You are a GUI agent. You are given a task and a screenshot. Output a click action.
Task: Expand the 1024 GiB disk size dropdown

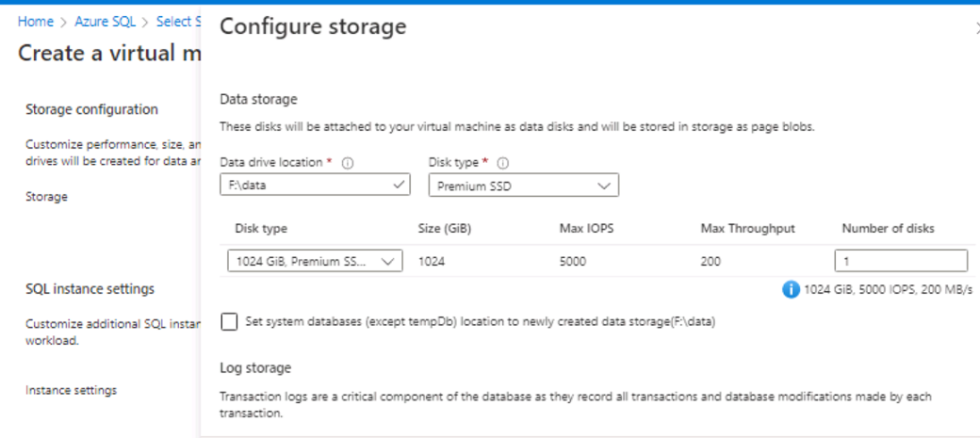(x=315, y=261)
